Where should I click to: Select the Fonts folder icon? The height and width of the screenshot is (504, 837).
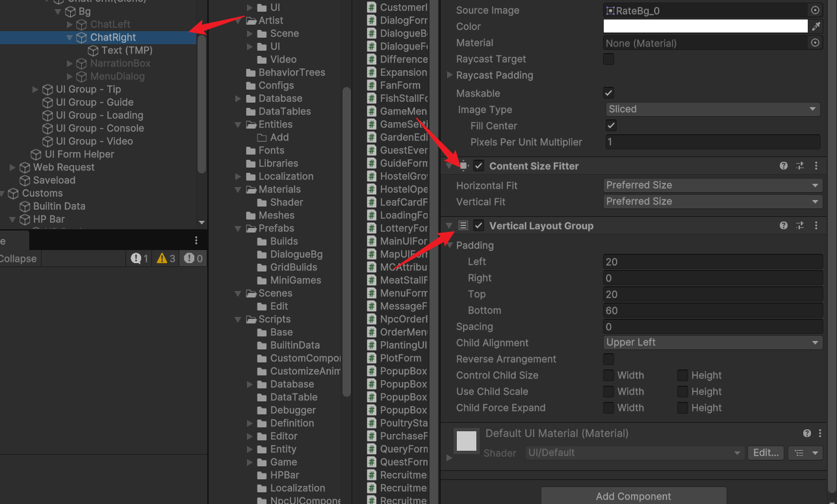[251, 151]
